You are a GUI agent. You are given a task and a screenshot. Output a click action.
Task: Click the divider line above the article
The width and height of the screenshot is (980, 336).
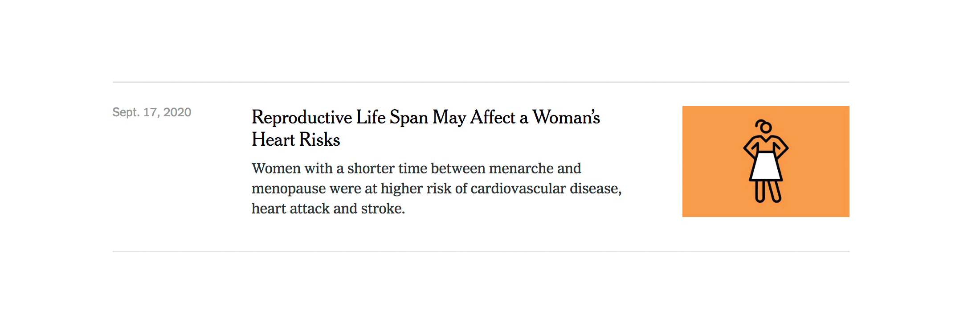[481, 82]
